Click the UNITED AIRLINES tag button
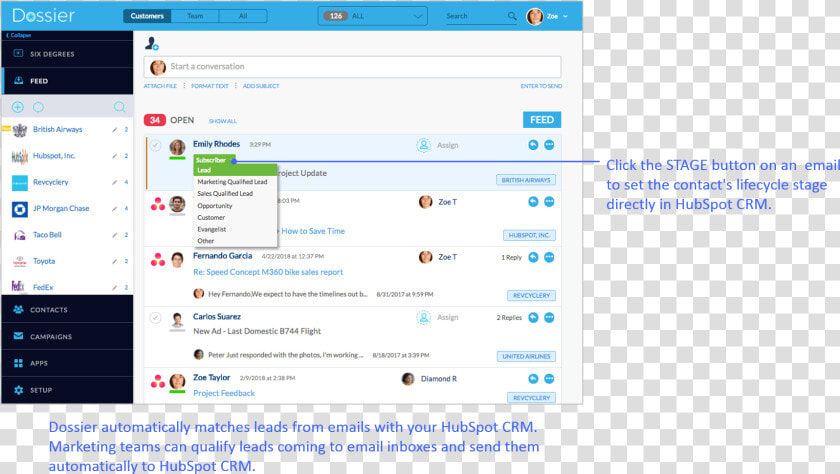The height and width of the screenshot is (474, 840). coord(526,356)
